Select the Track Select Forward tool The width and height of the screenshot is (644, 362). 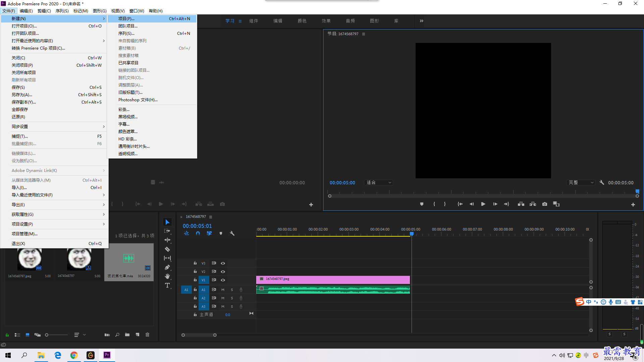(x=167, y=231)
